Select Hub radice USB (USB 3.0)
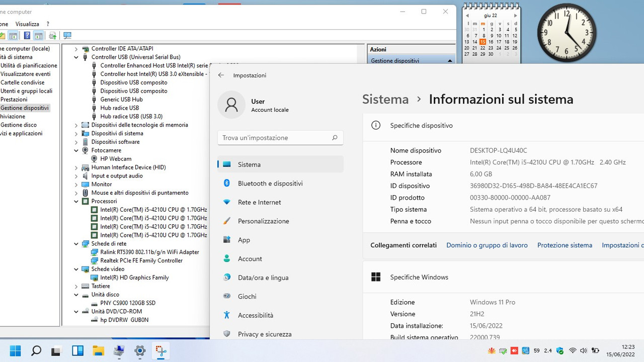This screenshot has width=644, height=362. pos(131,116)
